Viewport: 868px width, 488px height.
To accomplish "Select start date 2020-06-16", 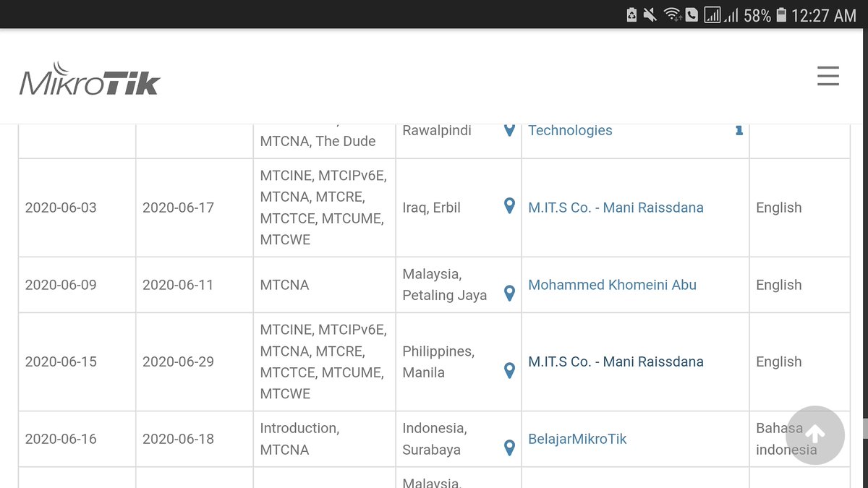I will coord(61,439).
